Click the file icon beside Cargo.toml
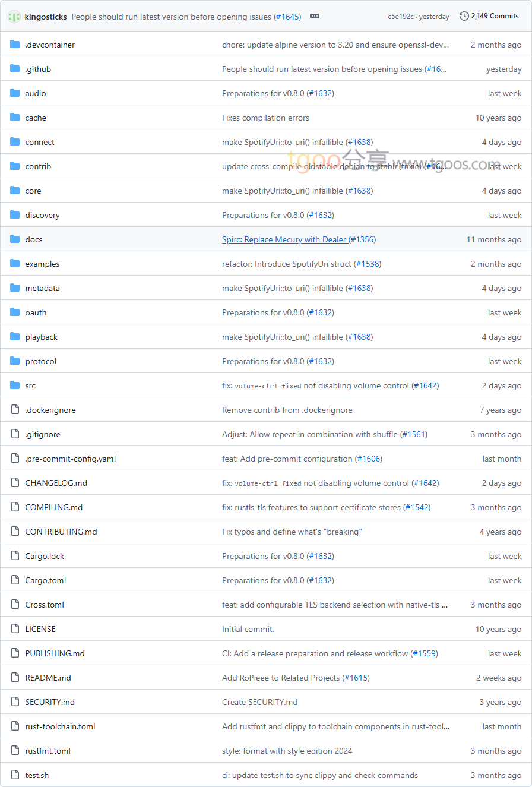 (x=15, y=580)
